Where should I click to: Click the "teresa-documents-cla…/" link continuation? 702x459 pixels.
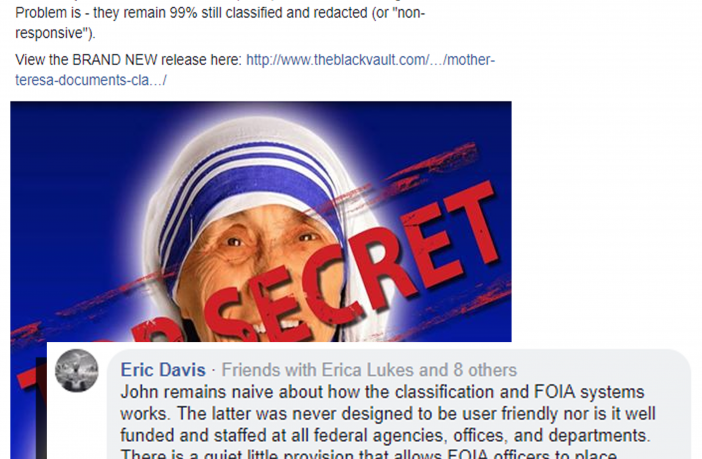(x=90, y=80)
